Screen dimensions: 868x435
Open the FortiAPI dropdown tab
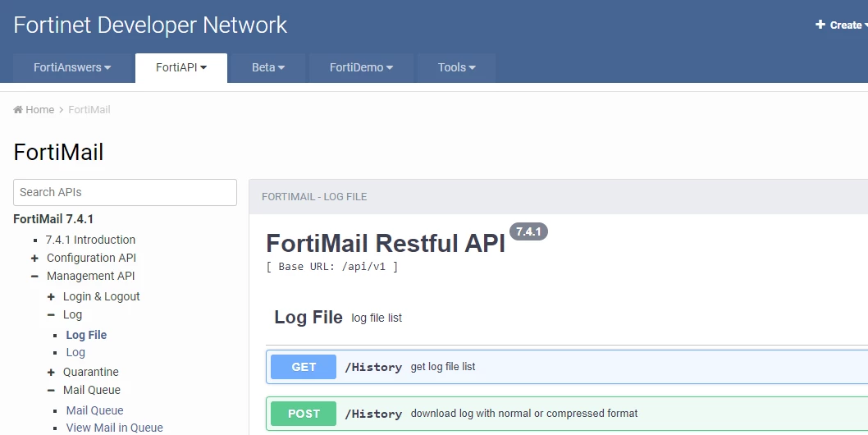point(181,67)
